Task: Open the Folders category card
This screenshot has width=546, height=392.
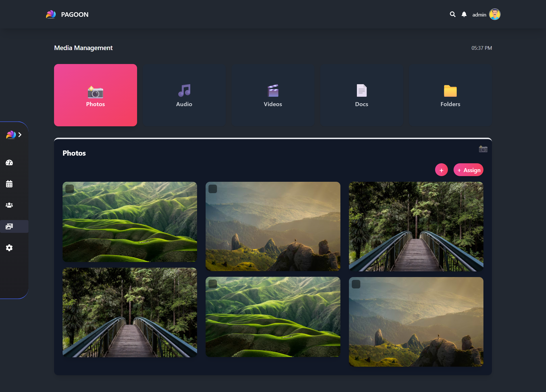Action: click(x=450, y=95)
